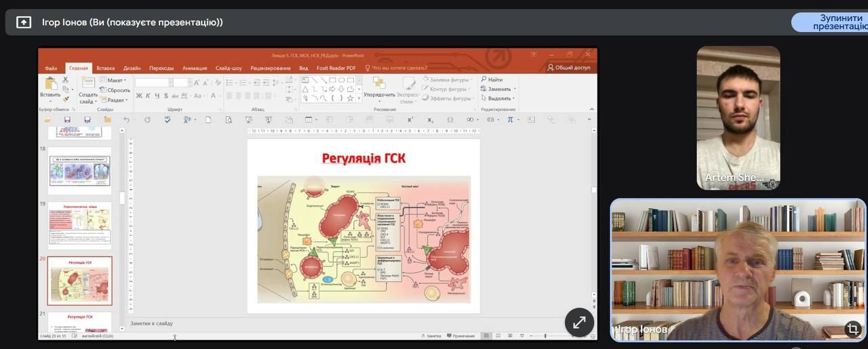The image size is (868, 349).
Task: Expand the shared presentation to fullscreen
Action: pos(579,323)
